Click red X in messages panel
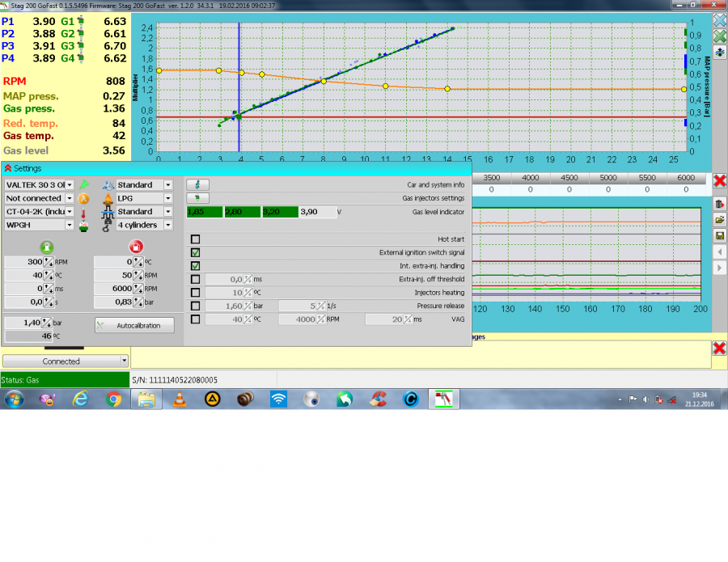Image resolution: width=728 pixels, height=562 pixels. click(718, 348)
